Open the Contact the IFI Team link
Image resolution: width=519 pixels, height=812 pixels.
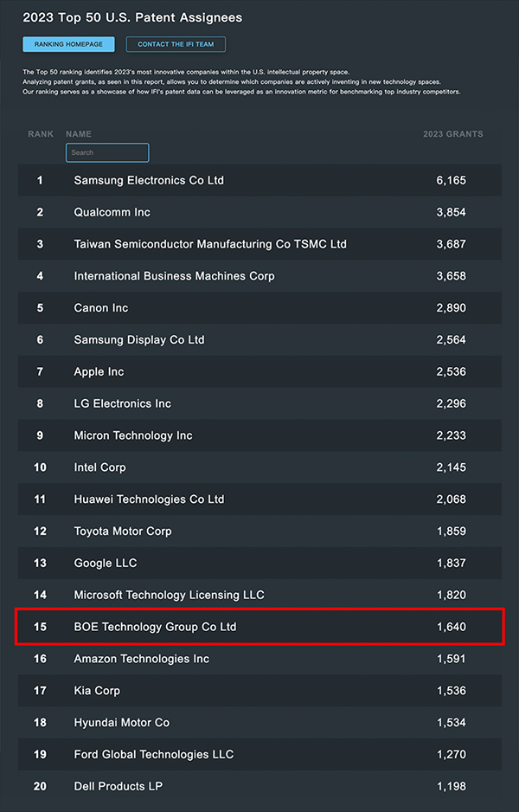pos(176,44)
